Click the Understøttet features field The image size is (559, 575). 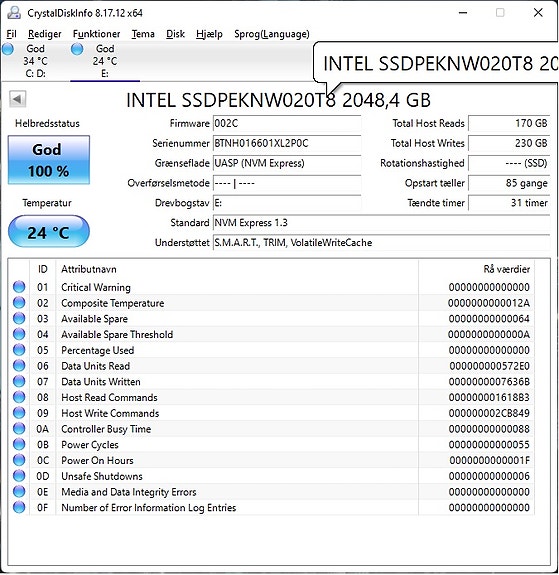(x=381, y=242)
